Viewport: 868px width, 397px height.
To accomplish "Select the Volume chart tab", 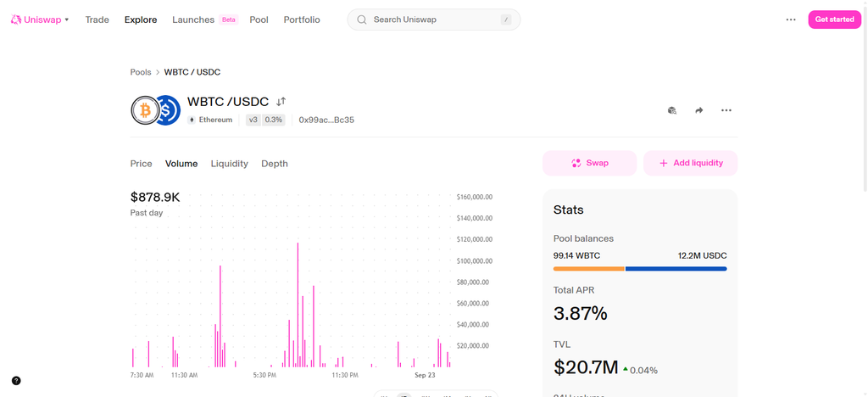I will pyautogui.click(x=181, y=164).
